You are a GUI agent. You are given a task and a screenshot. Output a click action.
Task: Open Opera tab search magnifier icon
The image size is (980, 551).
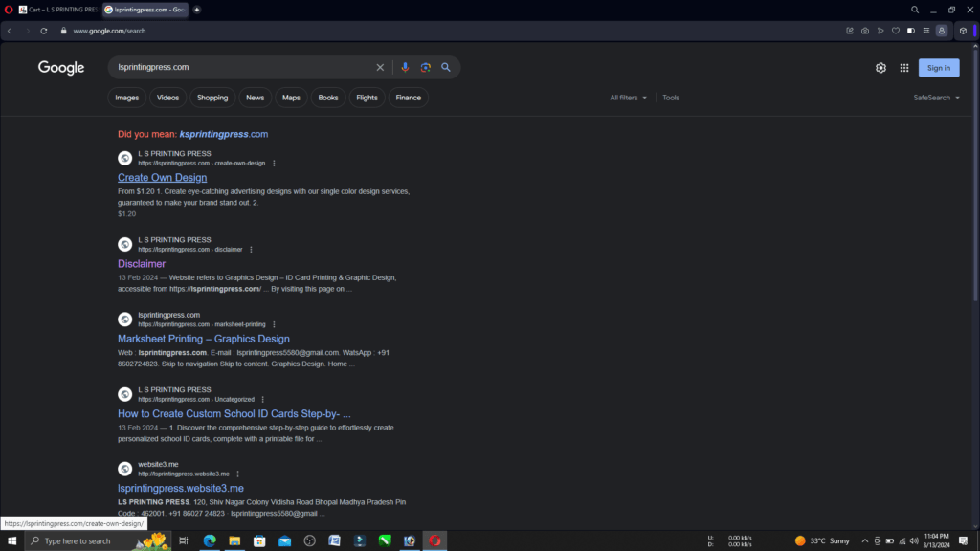coord(915,10)
